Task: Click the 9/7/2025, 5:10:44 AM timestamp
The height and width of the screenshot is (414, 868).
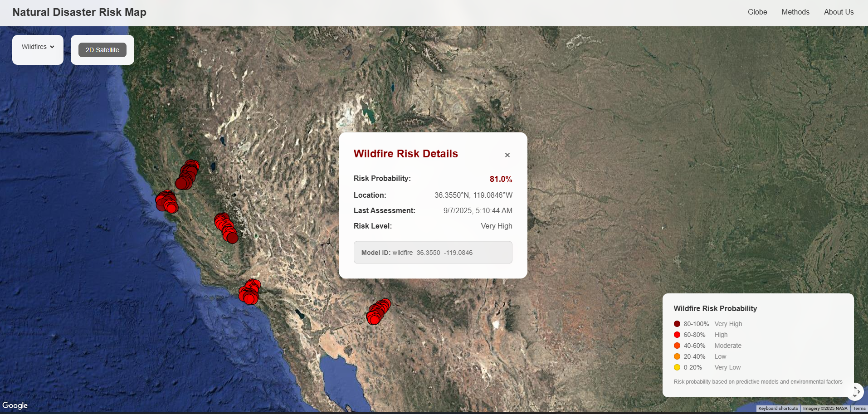Action: click(x=478, y=211)
